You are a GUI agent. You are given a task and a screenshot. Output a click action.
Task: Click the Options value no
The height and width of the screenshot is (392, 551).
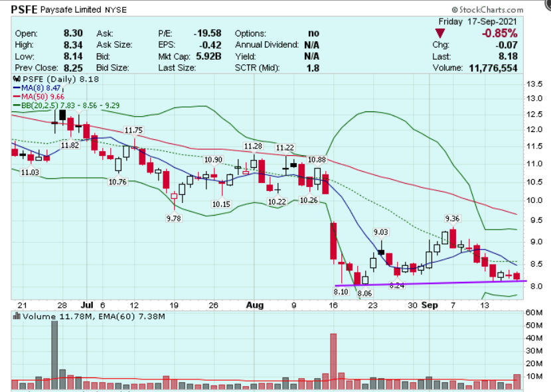tap(314, 33)
